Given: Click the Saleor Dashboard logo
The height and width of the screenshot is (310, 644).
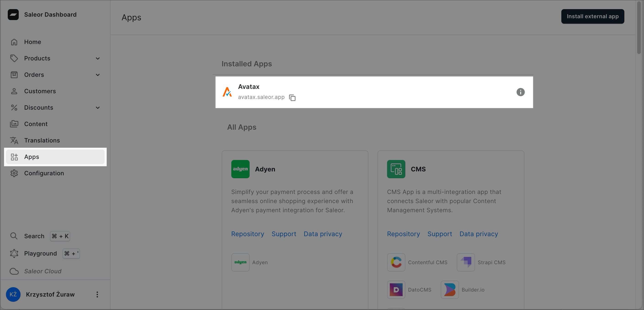Looking at the screenshot, I should click(14, 15).
